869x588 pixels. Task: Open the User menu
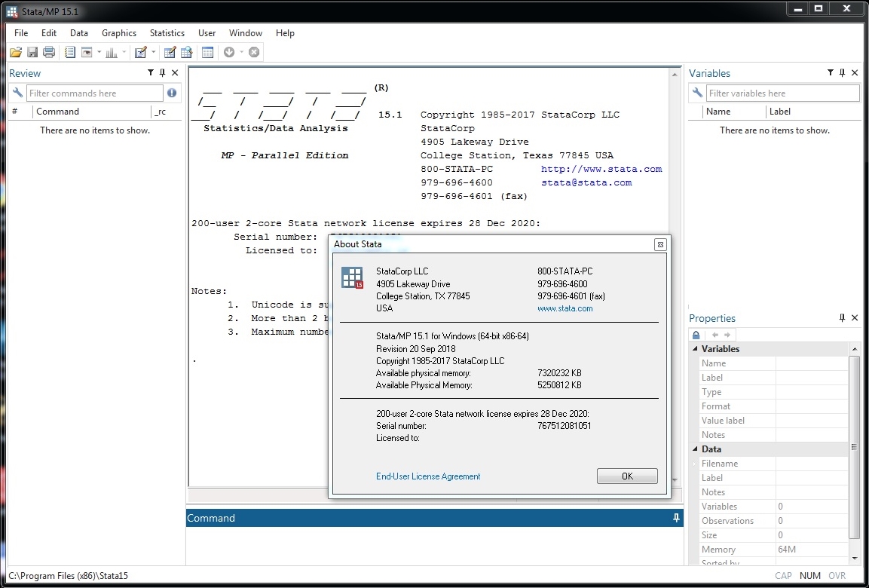point(207,33)
